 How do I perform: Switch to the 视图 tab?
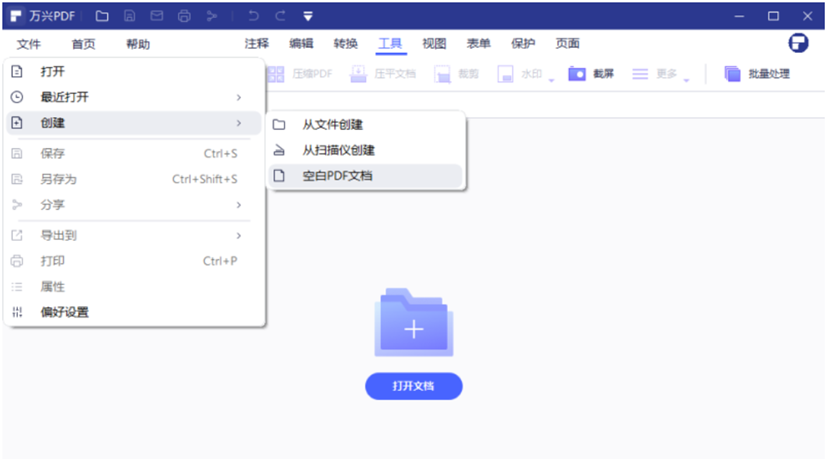(x=434, y=43)
